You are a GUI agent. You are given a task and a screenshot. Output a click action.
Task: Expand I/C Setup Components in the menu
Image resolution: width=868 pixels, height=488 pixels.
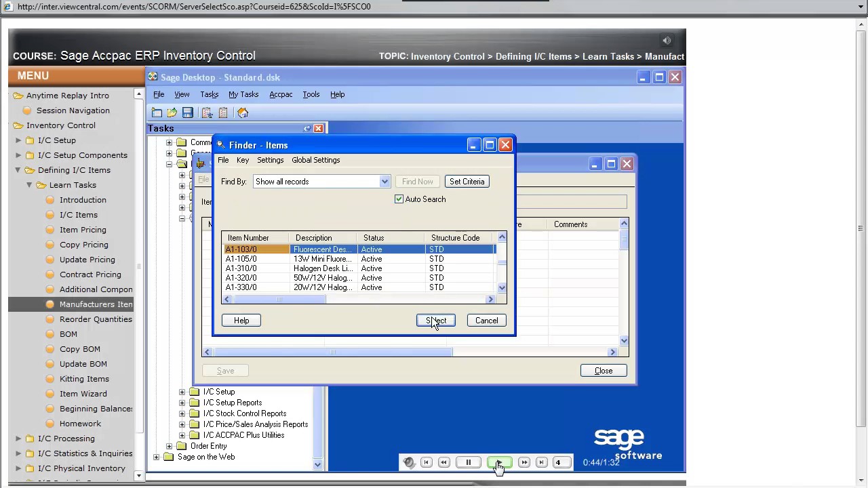[x=19, y=155]
